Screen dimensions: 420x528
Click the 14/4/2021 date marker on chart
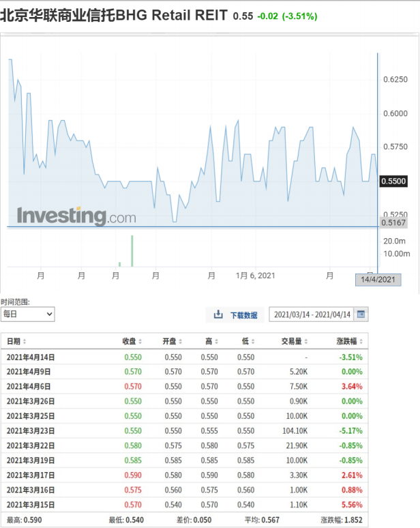(378, 280)
